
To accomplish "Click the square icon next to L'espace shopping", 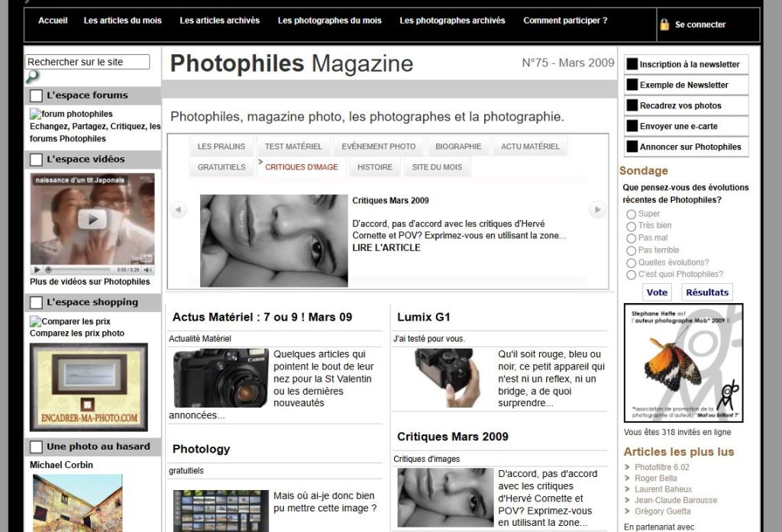I will tap(36, 302).
